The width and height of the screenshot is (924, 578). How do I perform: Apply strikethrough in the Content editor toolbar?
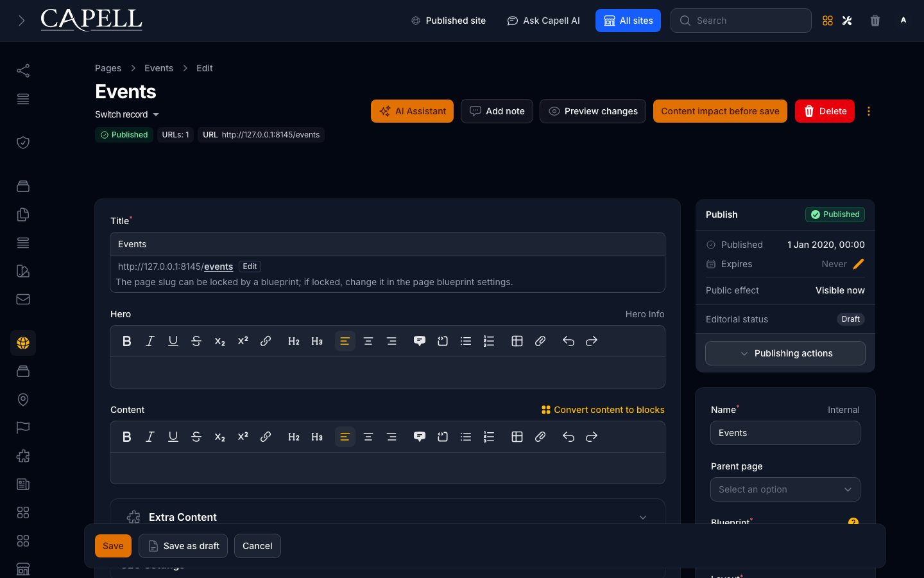[196, 437]
